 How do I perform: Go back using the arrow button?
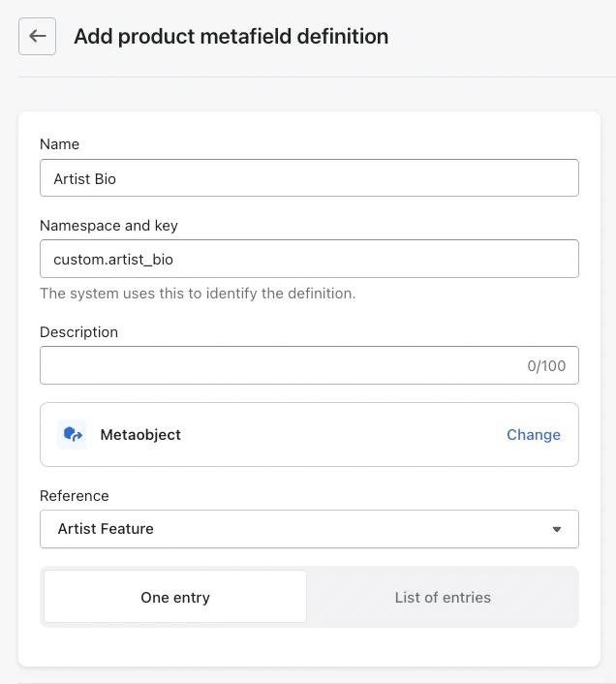click(x=37, y=36)
